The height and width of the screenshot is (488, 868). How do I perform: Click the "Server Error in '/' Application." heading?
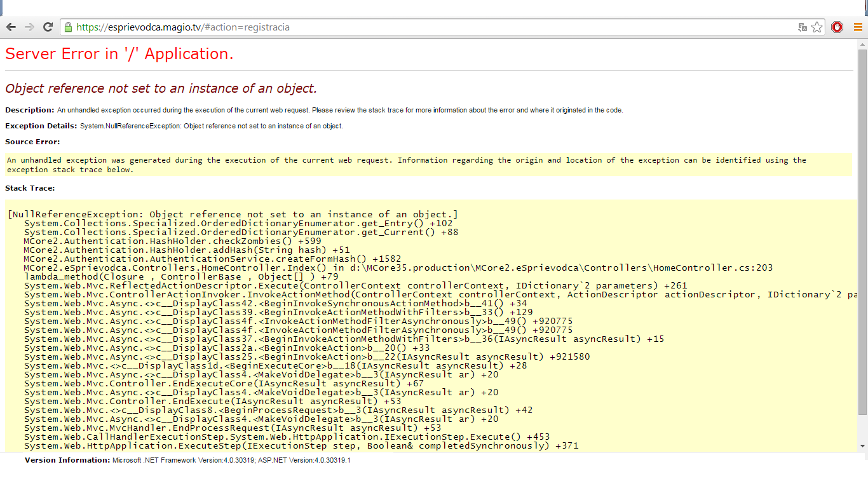click(119, 54)
